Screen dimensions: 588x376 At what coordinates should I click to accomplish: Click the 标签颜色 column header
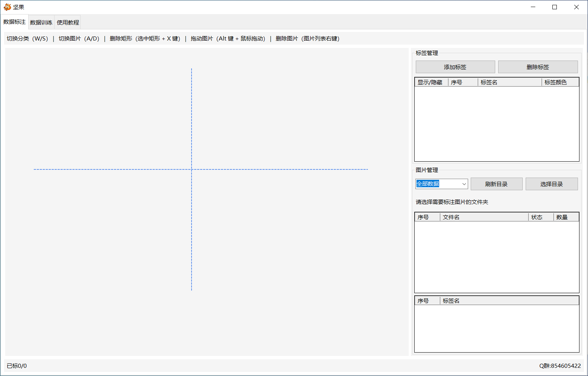pos(560,82)
